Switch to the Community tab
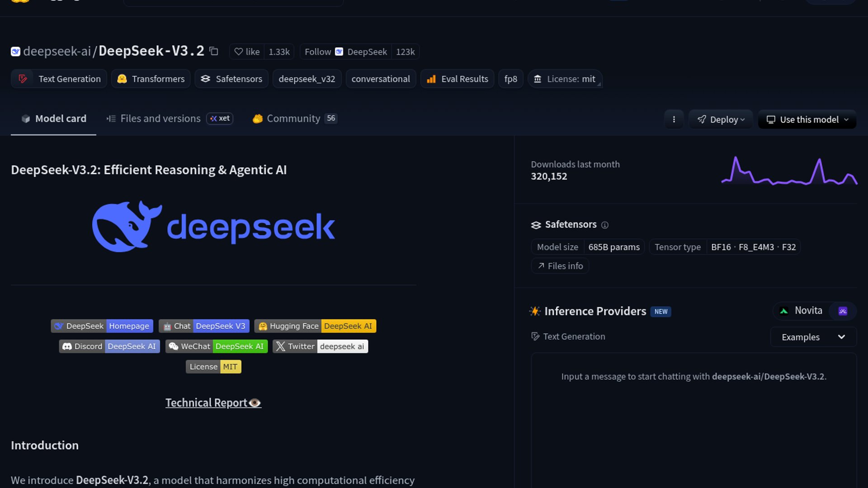 (x=293, y=118)
